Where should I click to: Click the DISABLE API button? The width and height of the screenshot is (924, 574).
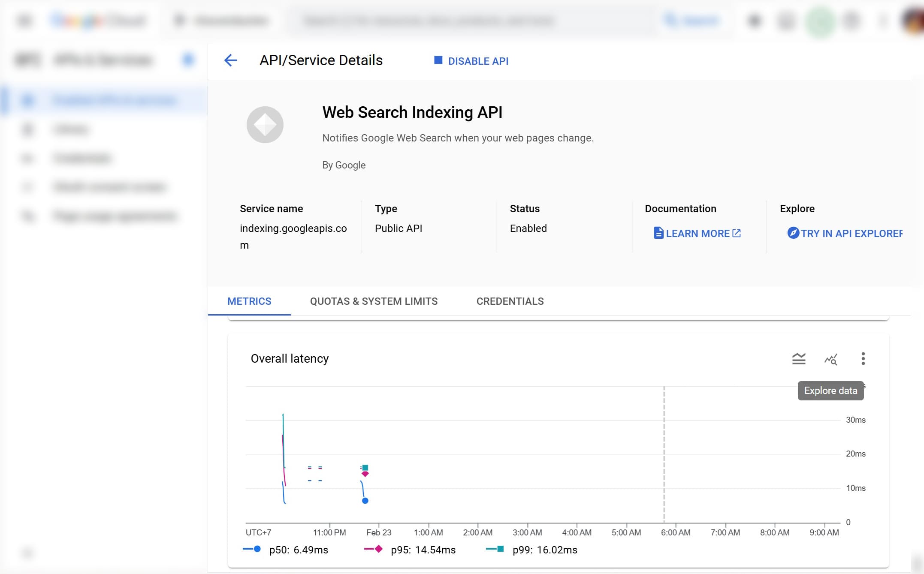point(471,61)
